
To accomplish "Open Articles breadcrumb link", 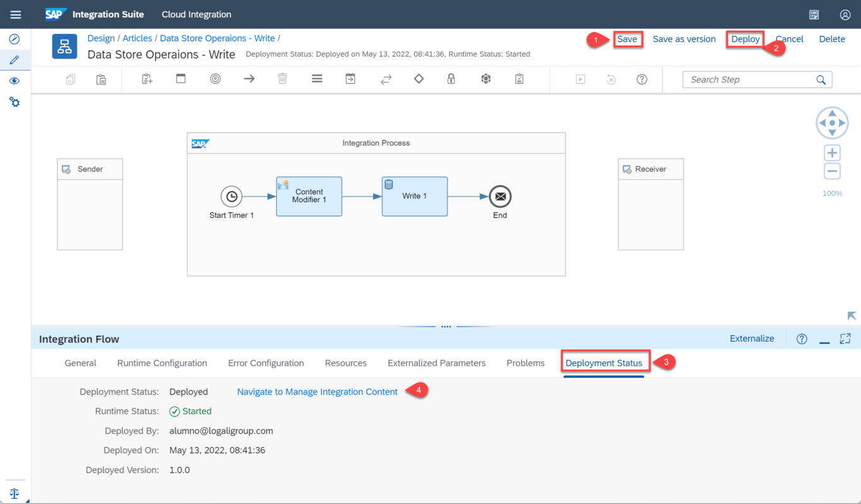I will coord(137,38).
